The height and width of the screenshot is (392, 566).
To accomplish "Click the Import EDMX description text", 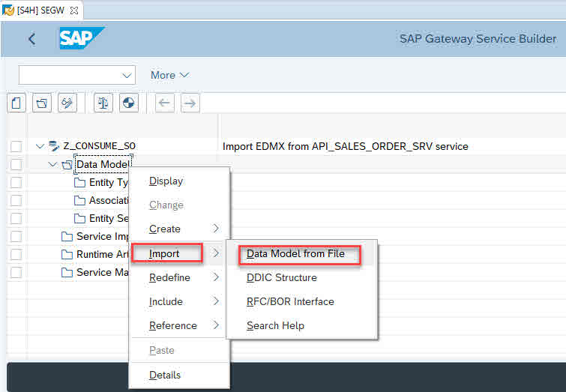I will 346,146.
